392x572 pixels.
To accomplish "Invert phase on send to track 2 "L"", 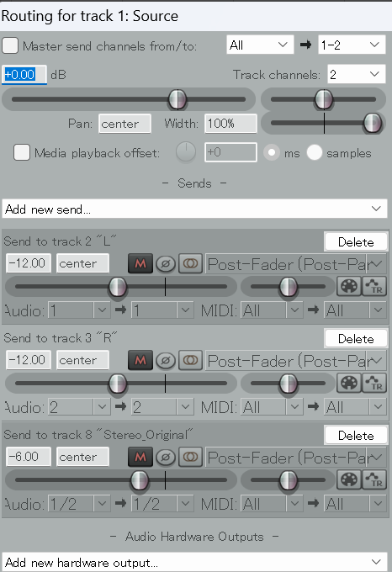I will coord(166,264).
